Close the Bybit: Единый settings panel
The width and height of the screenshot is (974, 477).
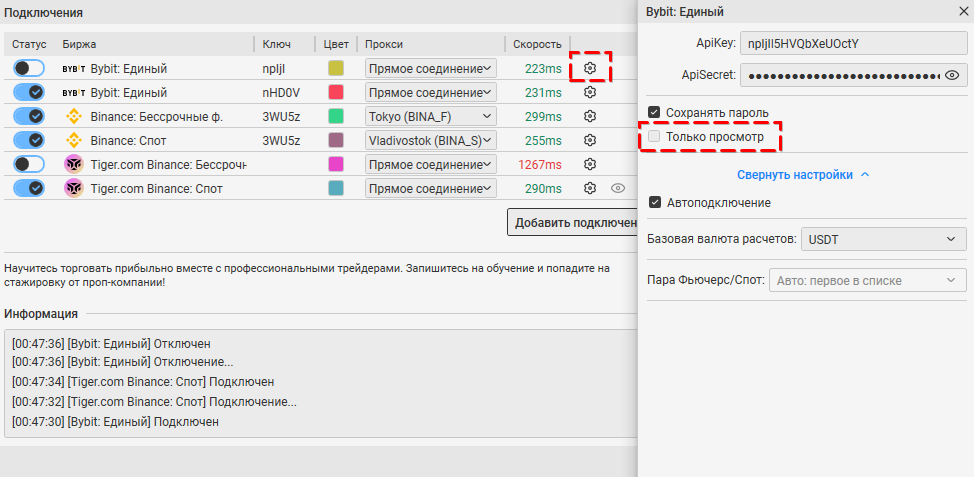pyautogui.click(x=963, y=11)
